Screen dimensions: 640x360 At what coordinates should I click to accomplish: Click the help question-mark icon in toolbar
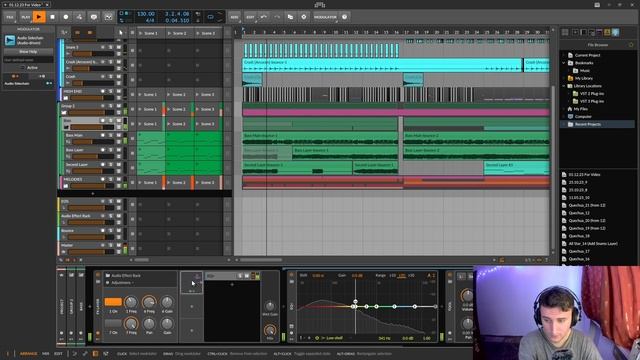344,17
